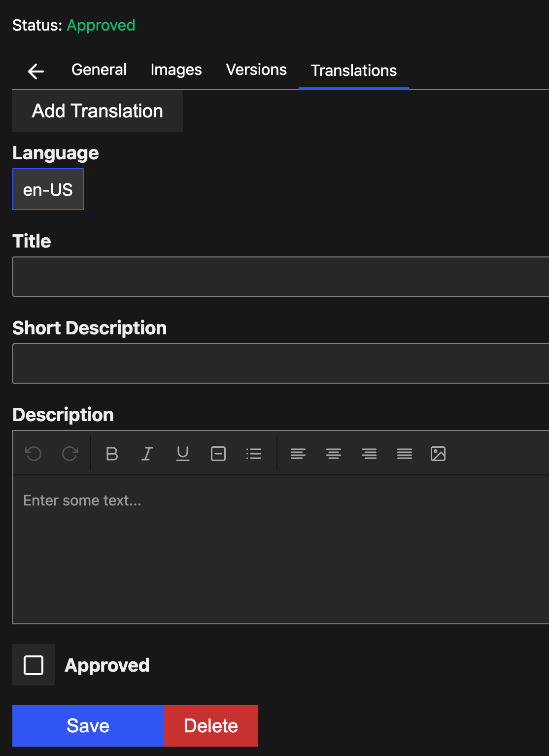Focus the Short Description input field
Viewport: 549px width, 756px height.
pos(281,363)
